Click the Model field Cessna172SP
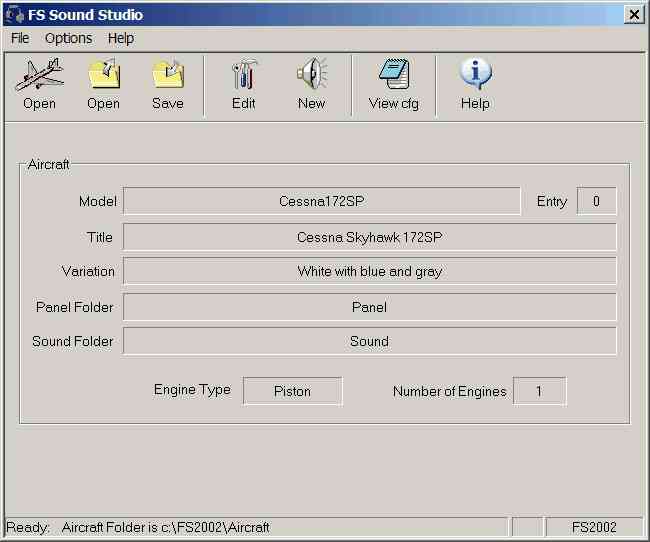Viewport: 650px width, 542px height. tap(322, 201)
